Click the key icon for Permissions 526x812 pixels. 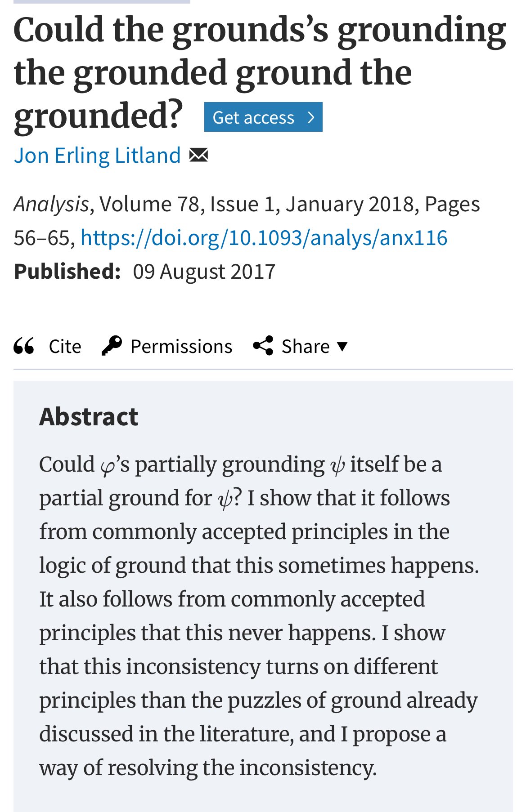click(112, 346)
